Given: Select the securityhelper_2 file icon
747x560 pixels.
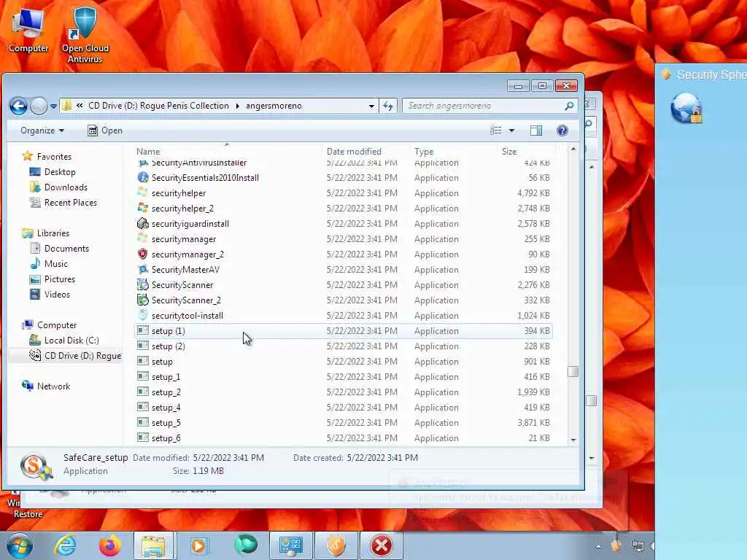Looking at the screenshot, I should 142,208.
